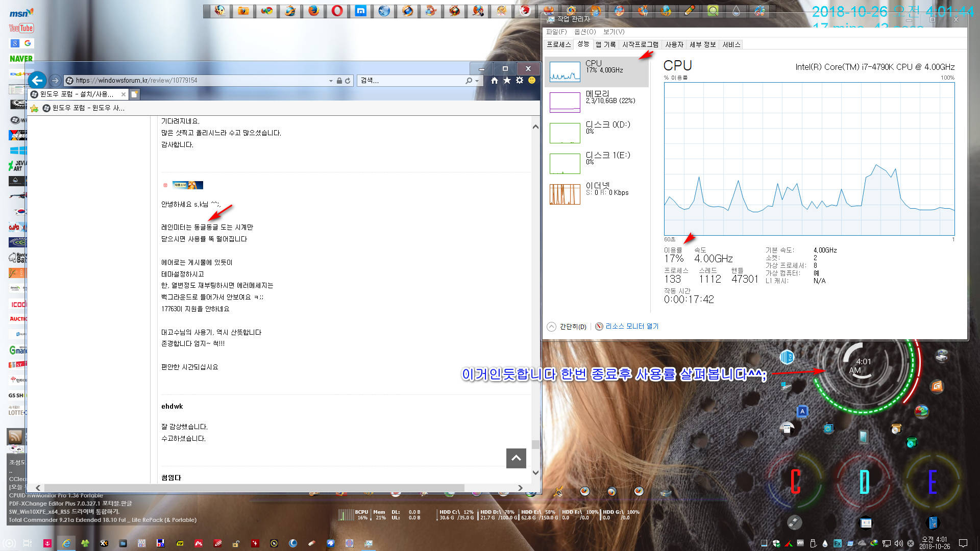Click the vertical scrollbar down arrow in the browser

[x=535, y=472]
